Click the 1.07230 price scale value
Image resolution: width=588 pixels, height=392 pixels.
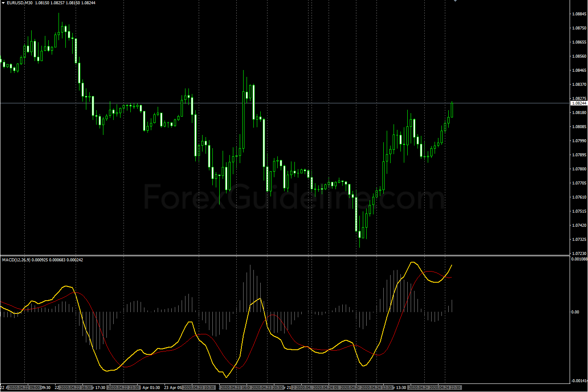coord(579,253)
